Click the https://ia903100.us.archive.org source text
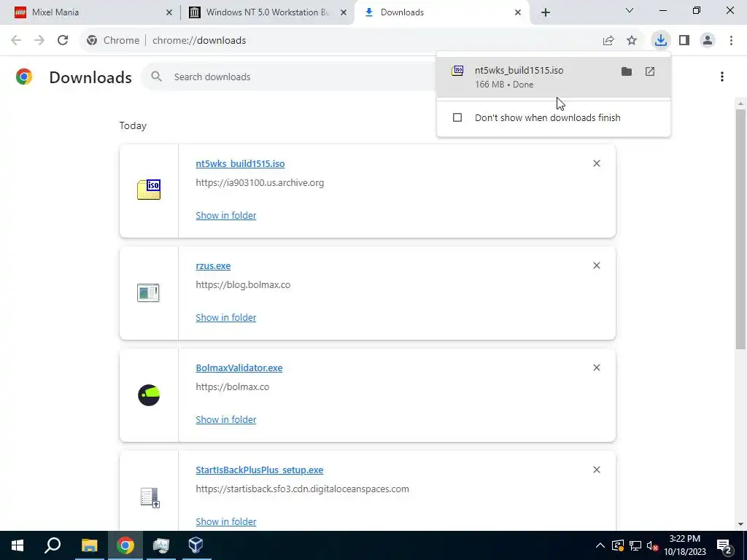 click(260, 182)
